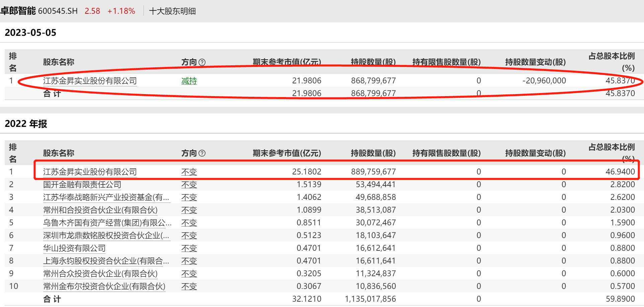Click stock name 卓郎智能 in header
Image resolution: width=644 pixels, height=307 pixels.
point(18,11)
